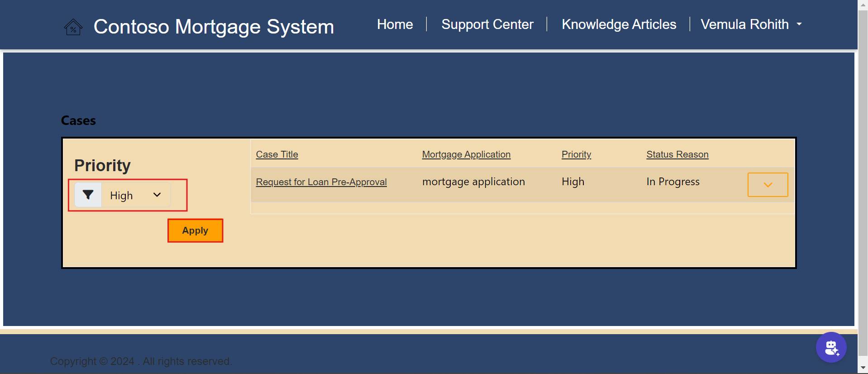Select the In Progress status cell
The image size is (868, 374).
point(672,182)
